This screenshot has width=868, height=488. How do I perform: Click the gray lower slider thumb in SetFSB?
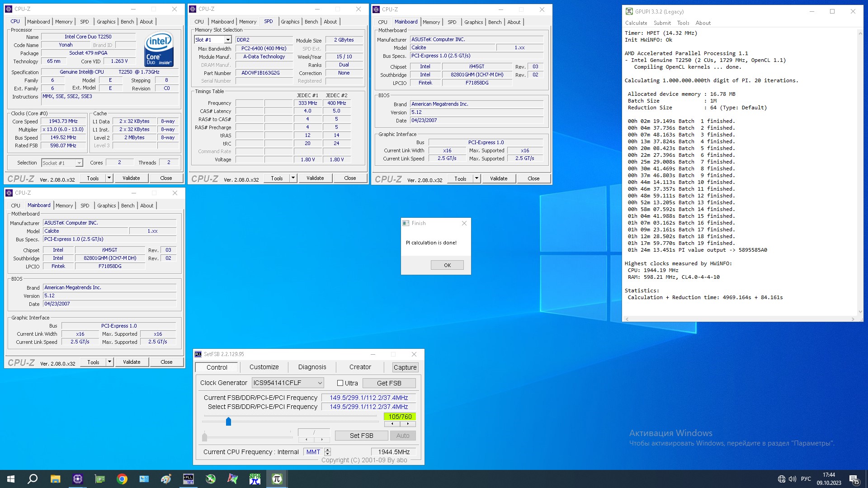coord(204,436)
